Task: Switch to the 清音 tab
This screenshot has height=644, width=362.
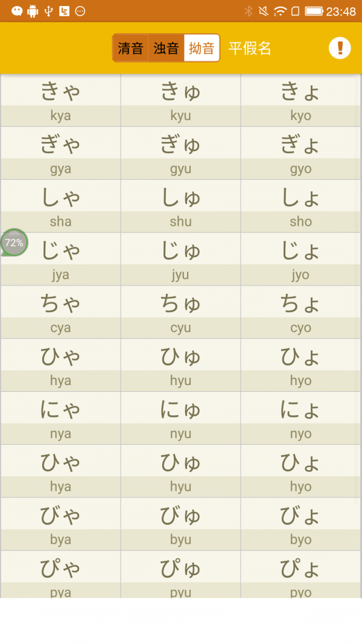Action: click(130, 48)
